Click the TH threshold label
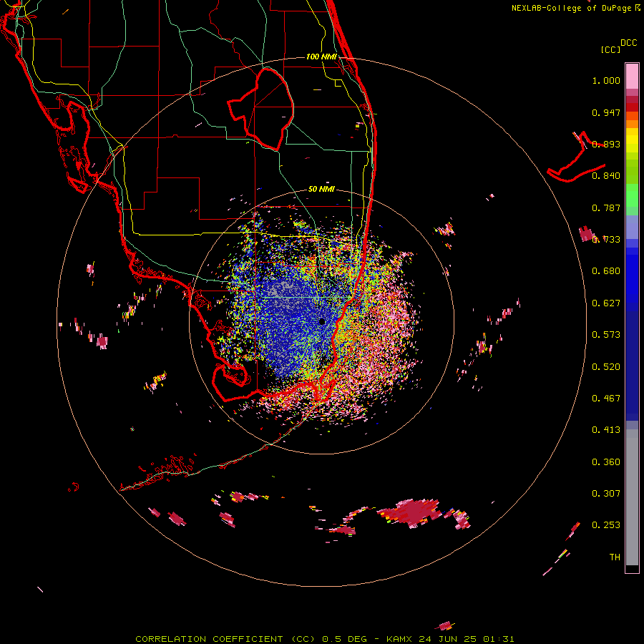The height and width of the screenshot is (644, 644). [x=615, y=557]
